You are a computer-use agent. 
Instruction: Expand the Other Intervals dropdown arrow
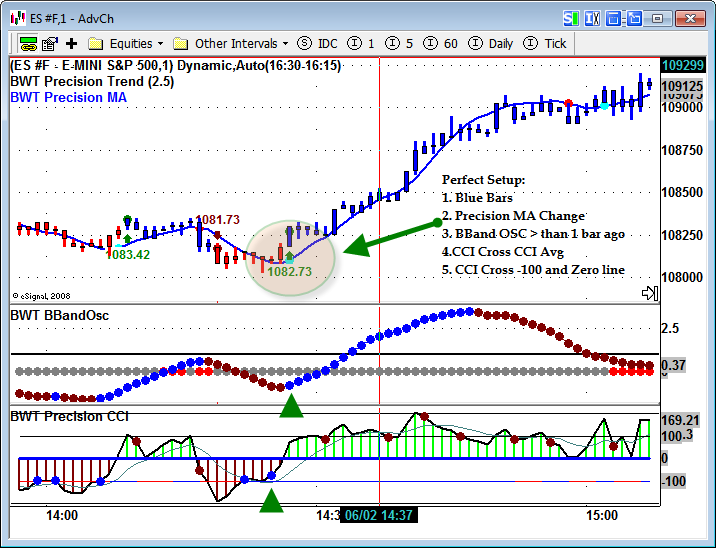[x=285, y=44]
